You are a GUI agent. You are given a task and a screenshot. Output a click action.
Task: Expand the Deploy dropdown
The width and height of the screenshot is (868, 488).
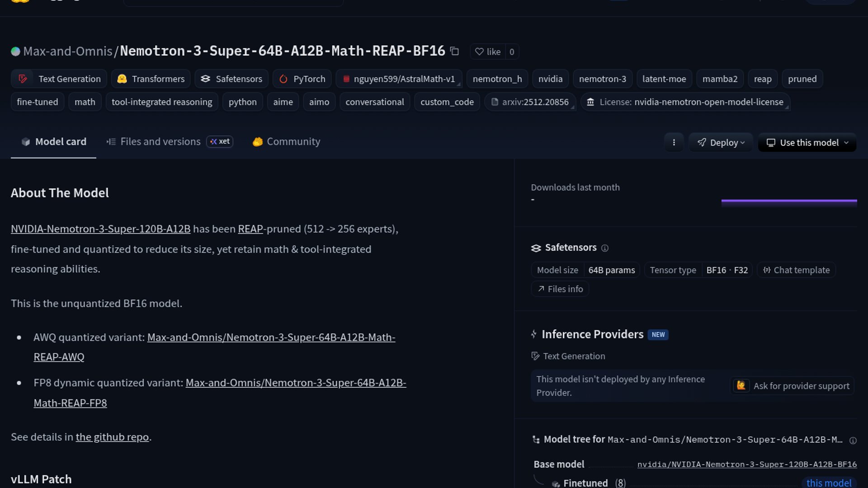tap(721, 142)
